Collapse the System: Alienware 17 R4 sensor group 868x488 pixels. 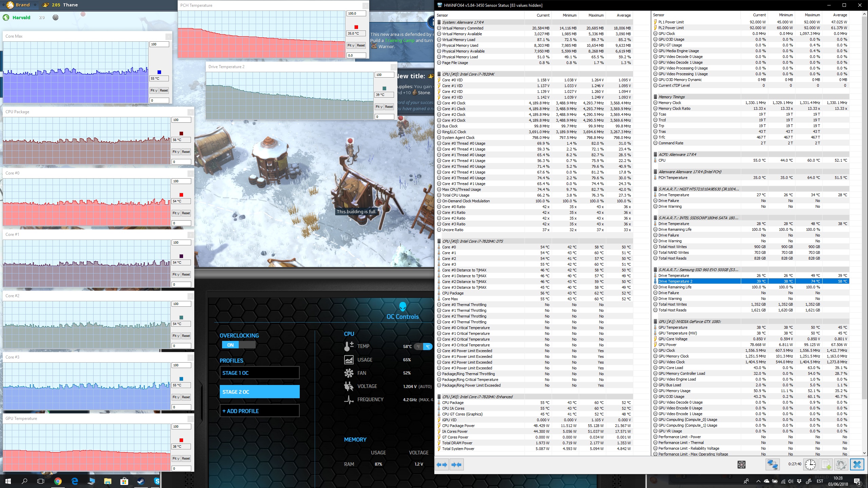(439, 22)
